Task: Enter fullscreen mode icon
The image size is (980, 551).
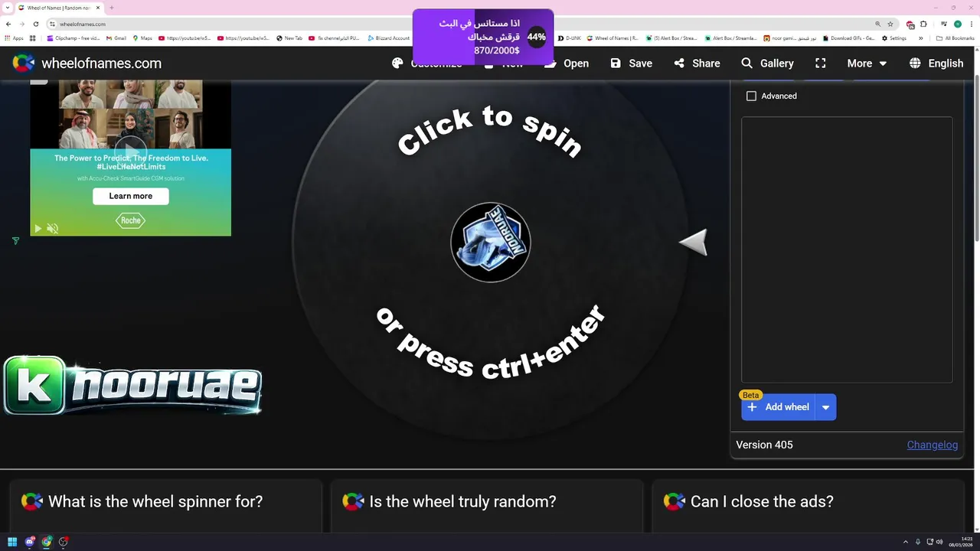Action: [x=820, y=64]
